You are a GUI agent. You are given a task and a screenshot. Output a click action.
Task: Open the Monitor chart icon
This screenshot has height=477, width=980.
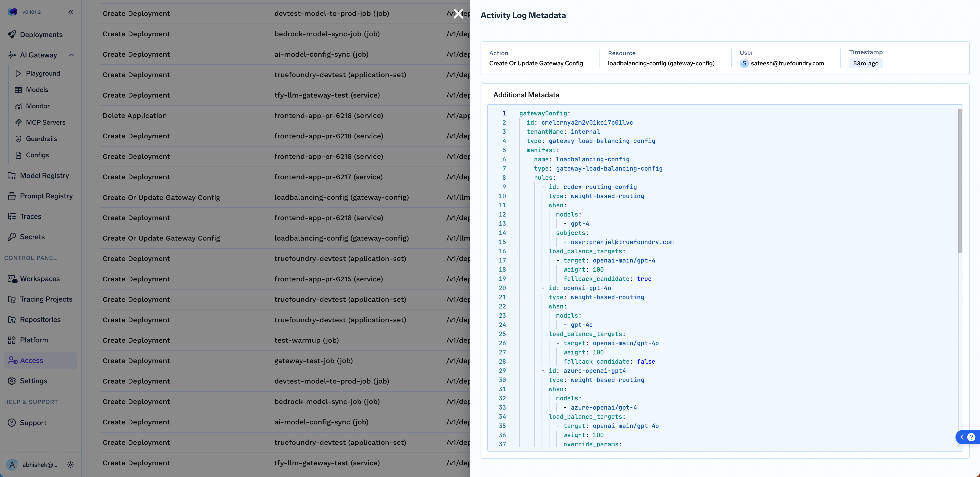click(18, 106)
